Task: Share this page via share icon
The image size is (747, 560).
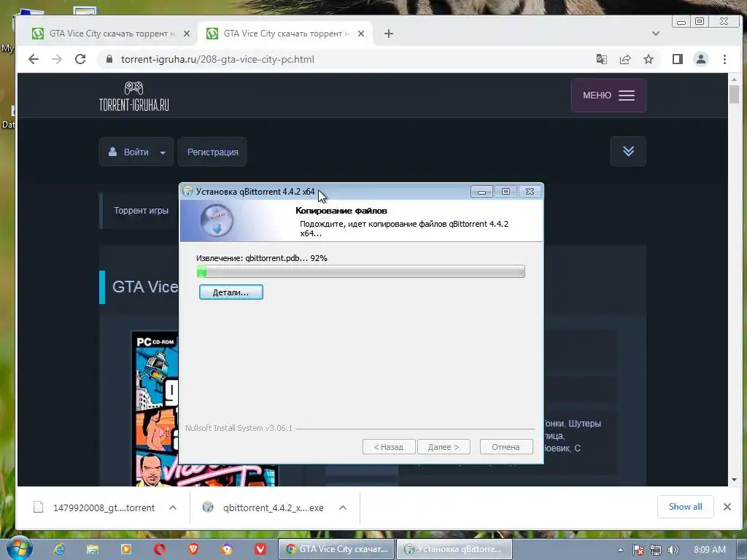Action: pyautogui.click(x=625, y=59)
